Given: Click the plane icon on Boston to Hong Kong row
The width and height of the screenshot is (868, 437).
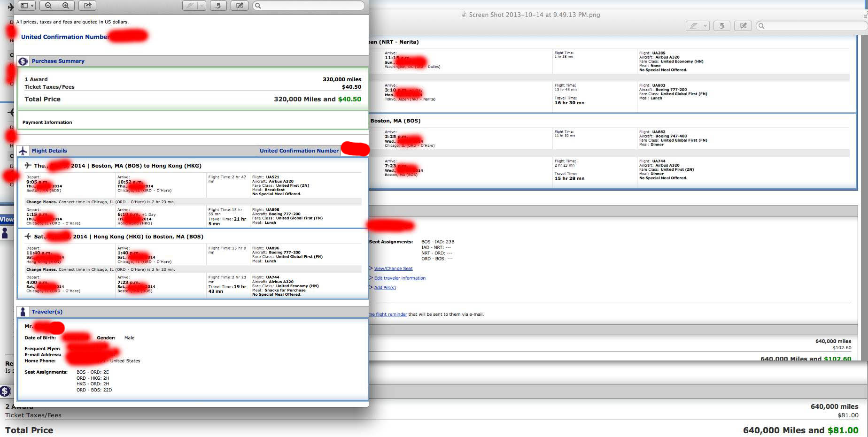Looking at the screenshot, I should tap(28, 165).
